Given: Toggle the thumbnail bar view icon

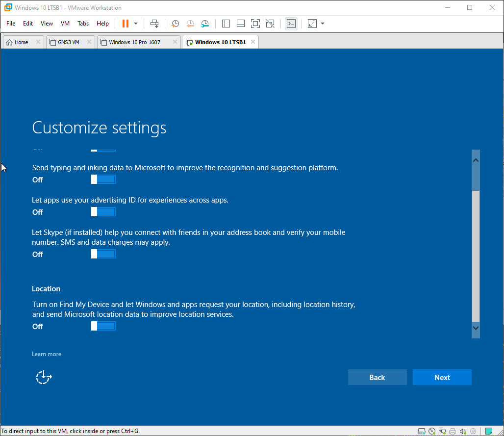Looking at the screenshot, I should pyautogui.click(x=240, y=24).
